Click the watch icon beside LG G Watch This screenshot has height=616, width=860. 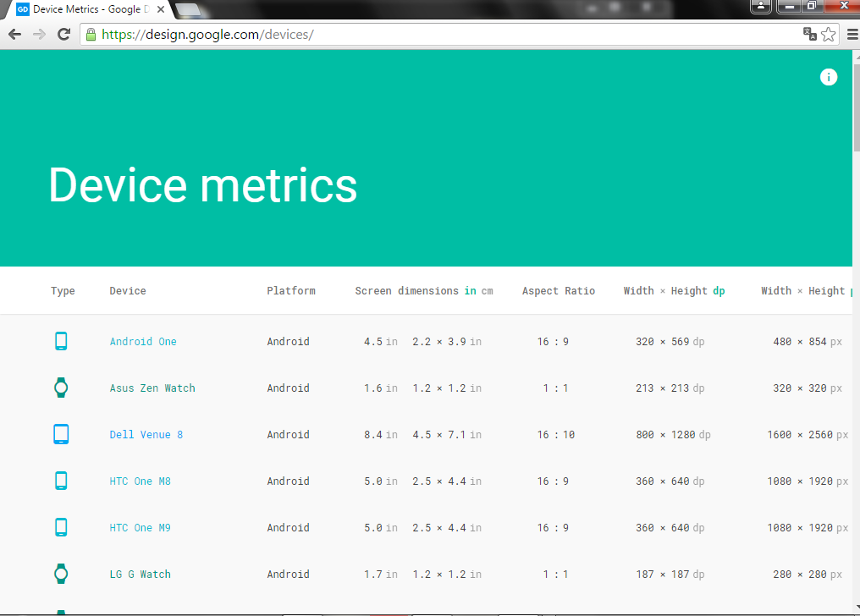[61, 574]
